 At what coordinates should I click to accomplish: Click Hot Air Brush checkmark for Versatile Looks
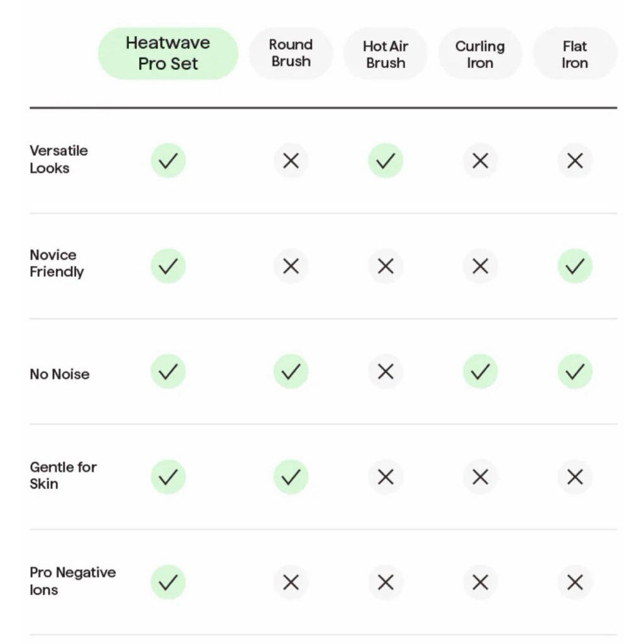386,161
